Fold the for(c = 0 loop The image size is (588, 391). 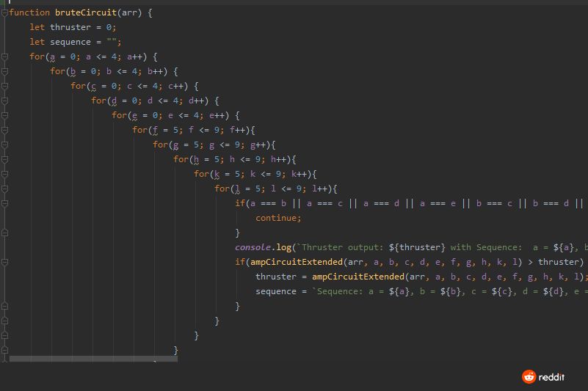[4, 87]
